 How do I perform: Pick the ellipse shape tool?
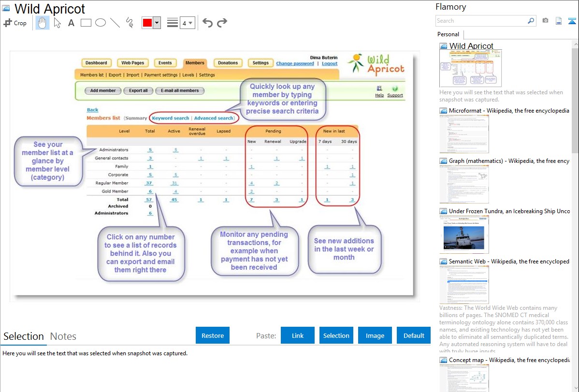pyautogui.click(x=101, y=23)
